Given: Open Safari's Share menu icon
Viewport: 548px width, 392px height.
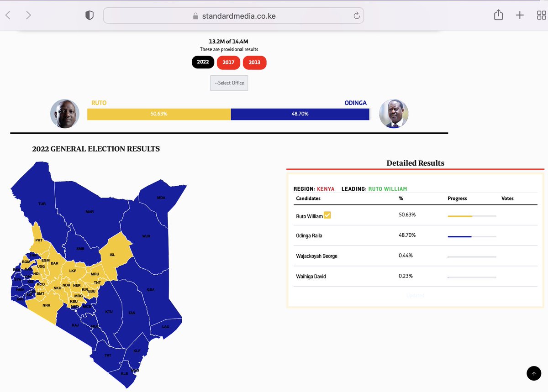Looking at the screenshot, I should click(498, 15).
